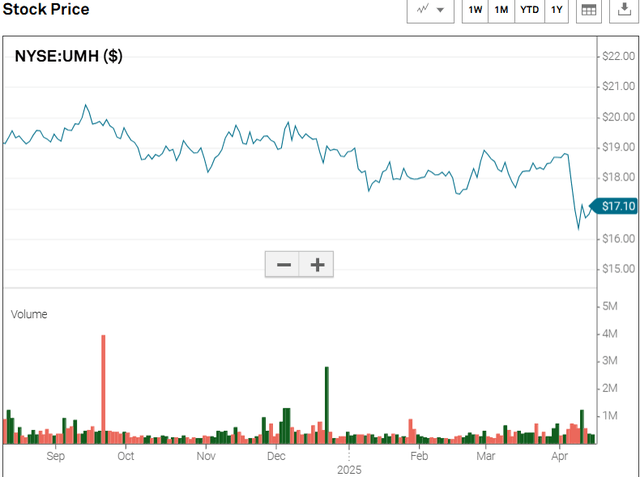Click the Apr date label

559,456
